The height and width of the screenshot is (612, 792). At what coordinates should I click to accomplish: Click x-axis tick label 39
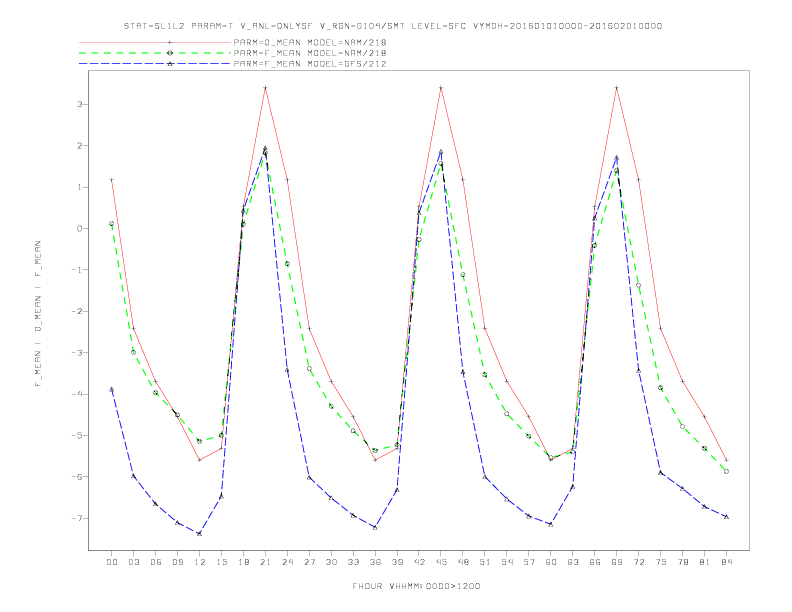coord(397,562)
